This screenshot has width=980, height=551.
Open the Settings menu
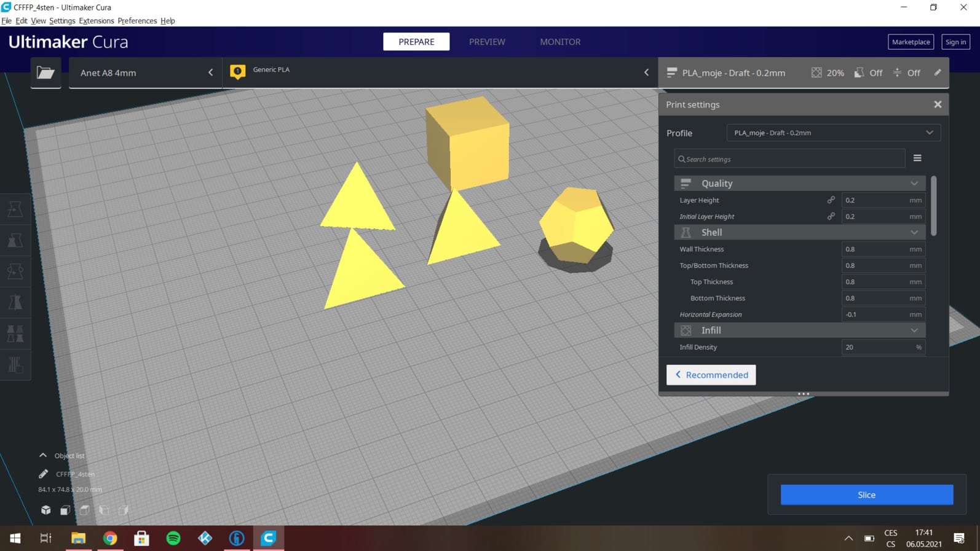pos(62,21)
